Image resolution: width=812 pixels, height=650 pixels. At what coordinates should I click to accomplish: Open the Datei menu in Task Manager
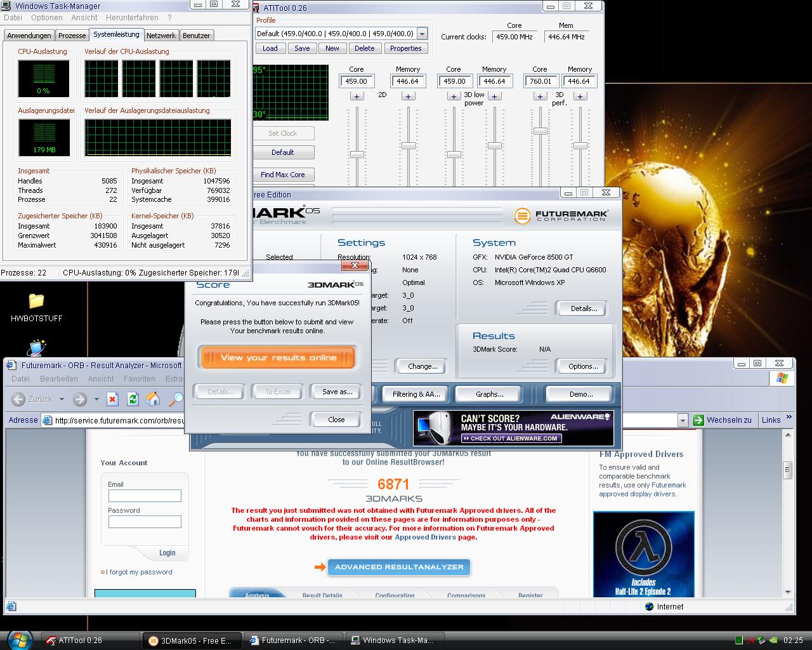click(x=13, y=18)
